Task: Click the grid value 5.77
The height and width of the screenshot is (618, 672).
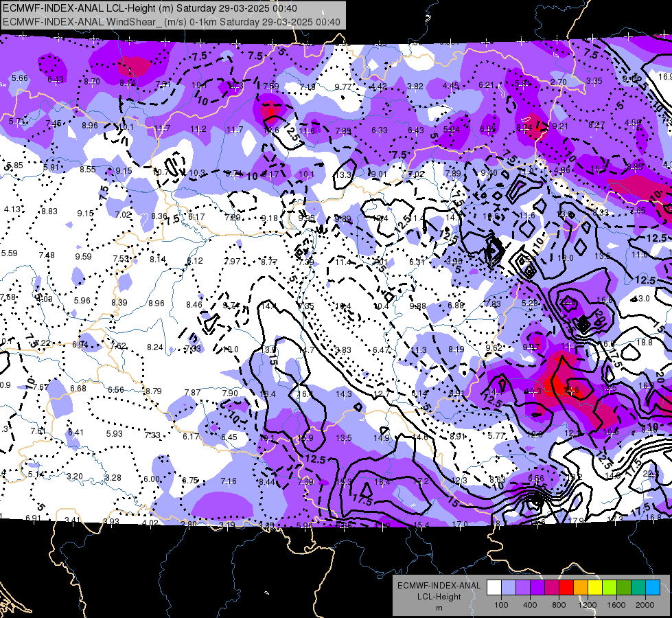Action: (496, 436)
